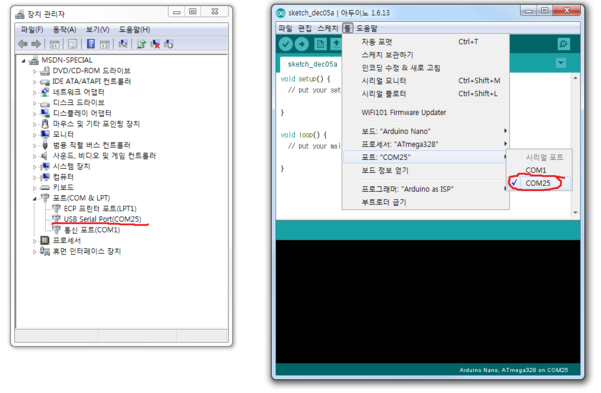The width and height of the screenshot is (601, 393).
Task: Click the uninstall device icon with red X
Action: 155,44
